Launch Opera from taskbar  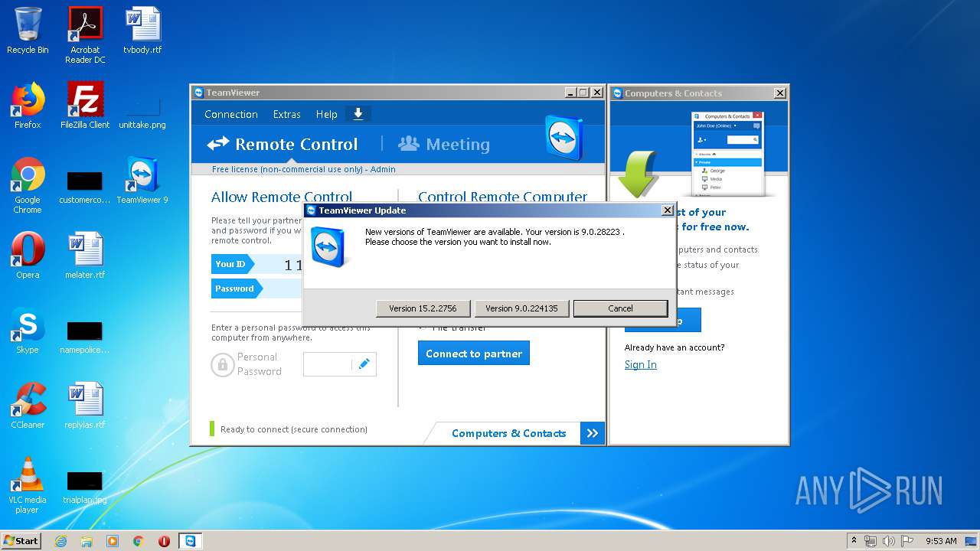tap(164, 541)
